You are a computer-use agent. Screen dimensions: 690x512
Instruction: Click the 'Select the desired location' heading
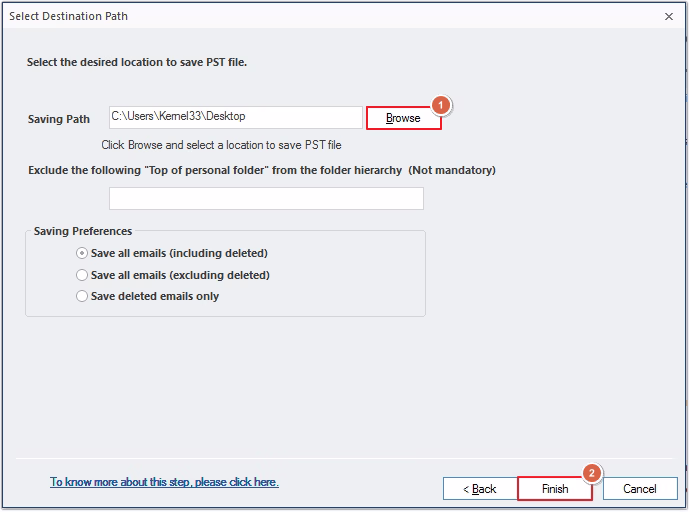(x=137, y=62)
